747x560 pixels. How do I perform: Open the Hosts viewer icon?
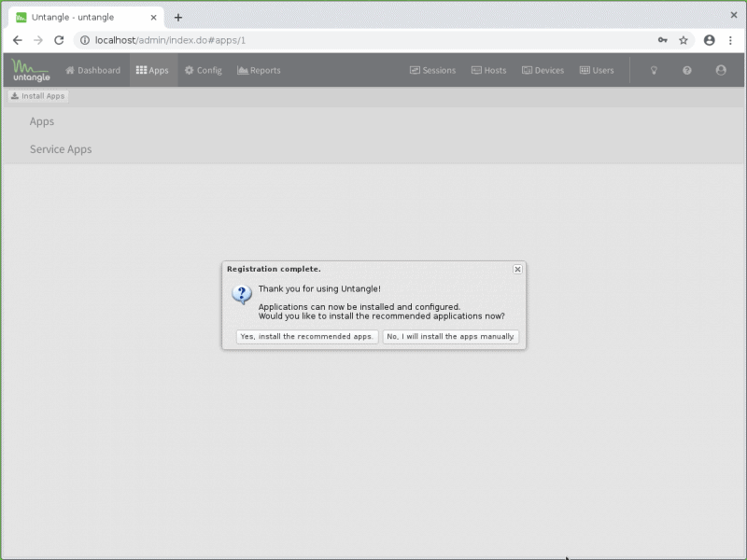coord(488,69)
